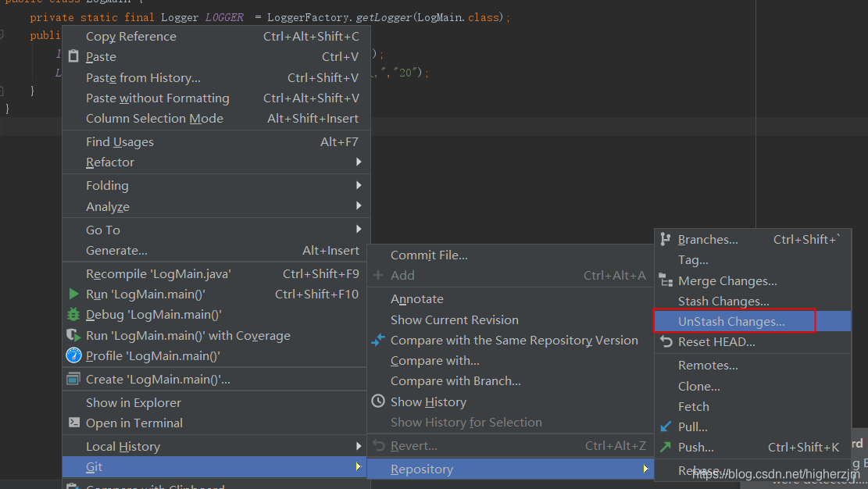Click the blue Pull arrow icon
The image size is (868, 489).
point(666,427)
